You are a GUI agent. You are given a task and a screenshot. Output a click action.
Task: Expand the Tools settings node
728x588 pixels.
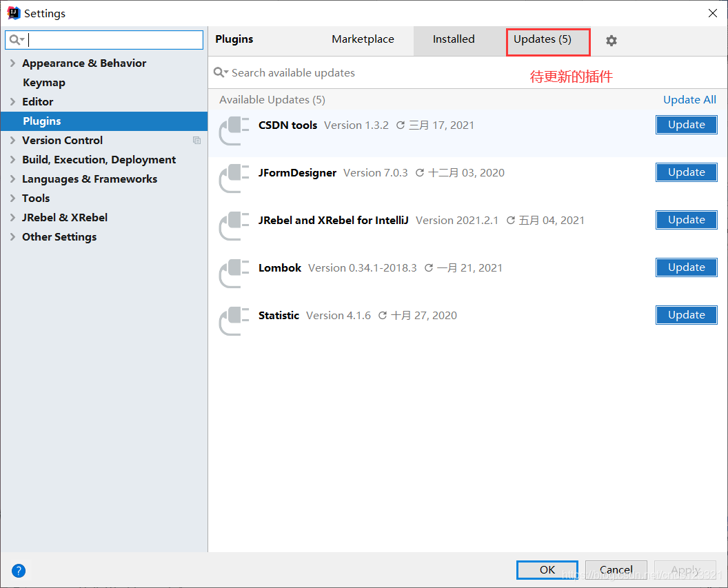12,198
